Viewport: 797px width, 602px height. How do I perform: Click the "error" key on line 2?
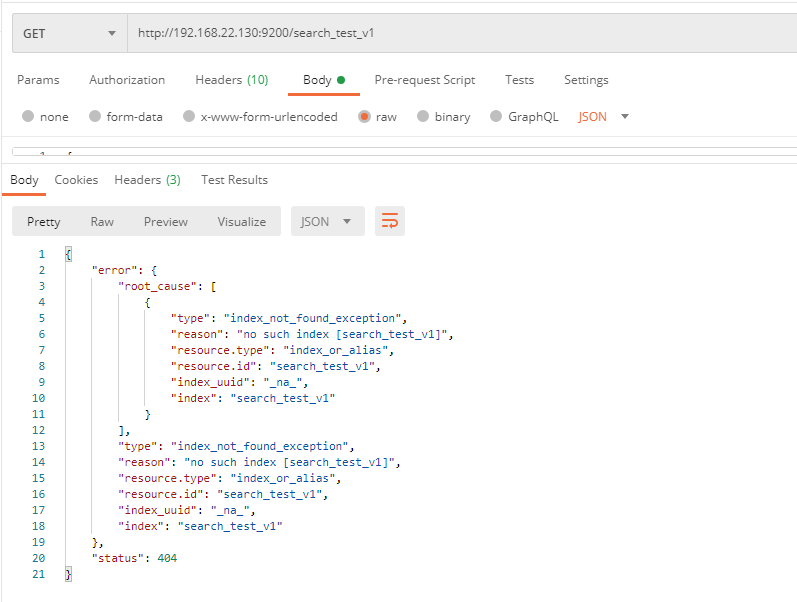point(114,270)
